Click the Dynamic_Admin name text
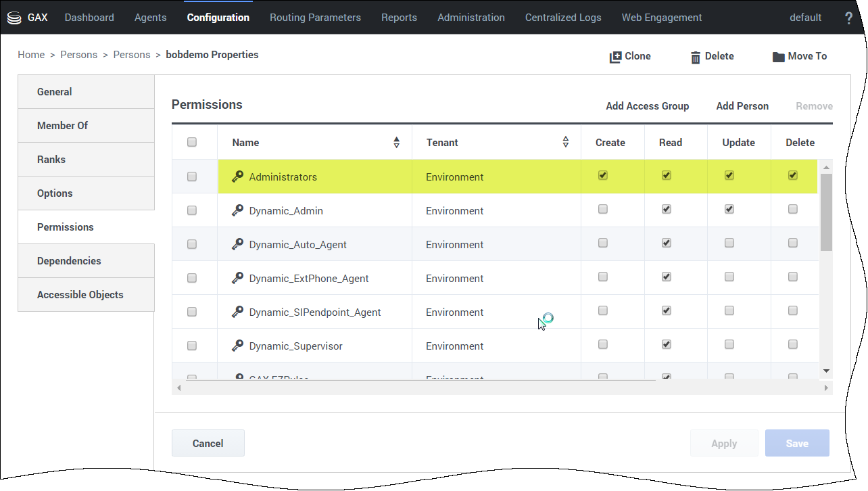Screen dimensions: 868x491 (286, 211)
